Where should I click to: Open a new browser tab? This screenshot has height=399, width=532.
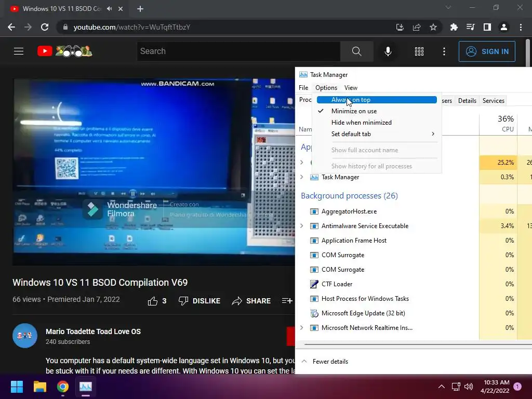click(x=140, y=9)
